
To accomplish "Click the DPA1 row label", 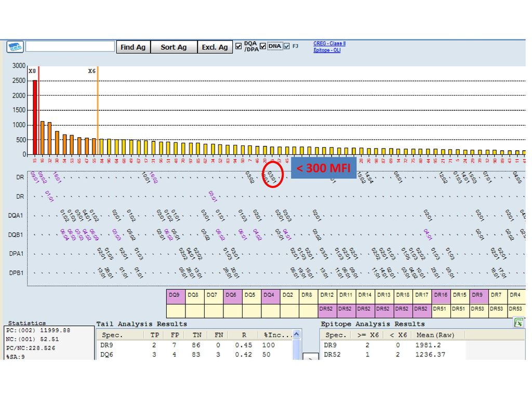I will tap(16, 254).
